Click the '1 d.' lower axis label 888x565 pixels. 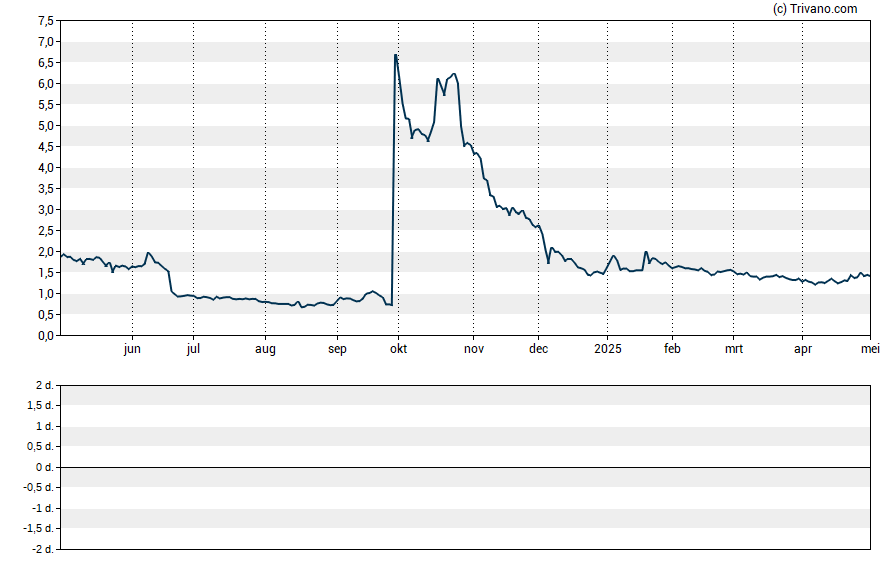44,426
